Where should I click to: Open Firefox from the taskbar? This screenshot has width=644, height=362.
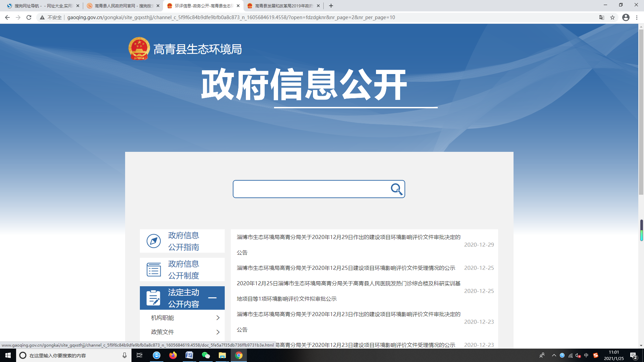click(173, 355)
